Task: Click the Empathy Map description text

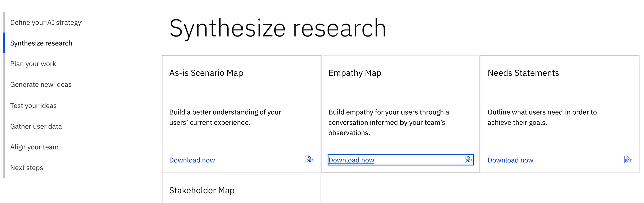Action: point(389,122)
